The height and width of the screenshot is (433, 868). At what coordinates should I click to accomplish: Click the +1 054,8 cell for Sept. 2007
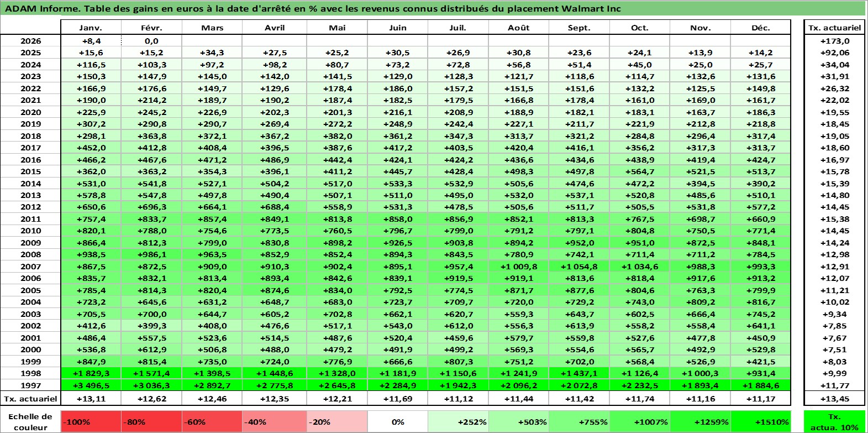tap(579, 267)
